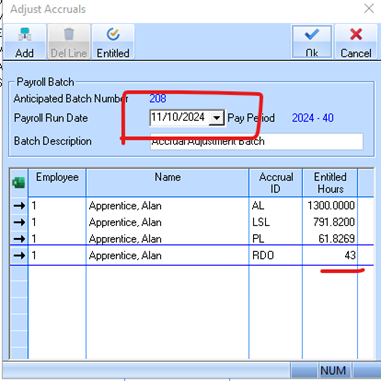Click the Name column header

point(167,183)
